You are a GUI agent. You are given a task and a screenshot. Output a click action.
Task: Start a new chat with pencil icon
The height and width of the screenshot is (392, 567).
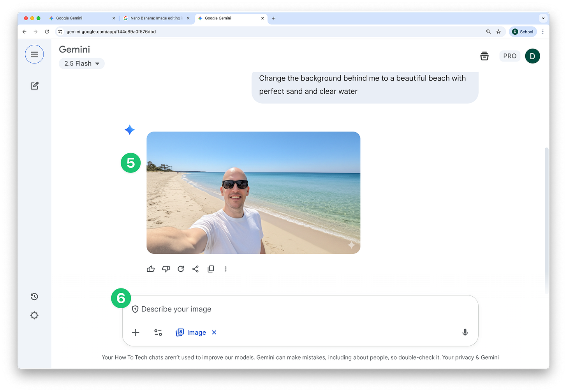[35, 86]
